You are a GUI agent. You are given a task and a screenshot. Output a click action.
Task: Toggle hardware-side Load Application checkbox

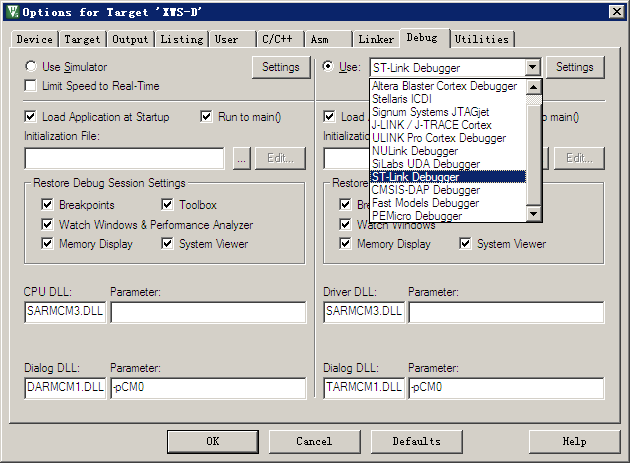pos(329,117)
